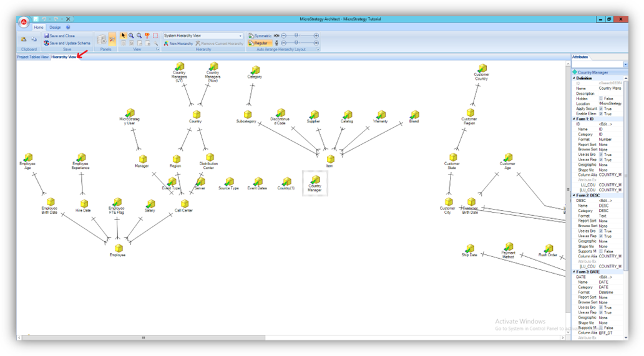Switch to the Project Tables View tab
The height and width of the screenshot is (356, 644).
click(x=33, y=57)
